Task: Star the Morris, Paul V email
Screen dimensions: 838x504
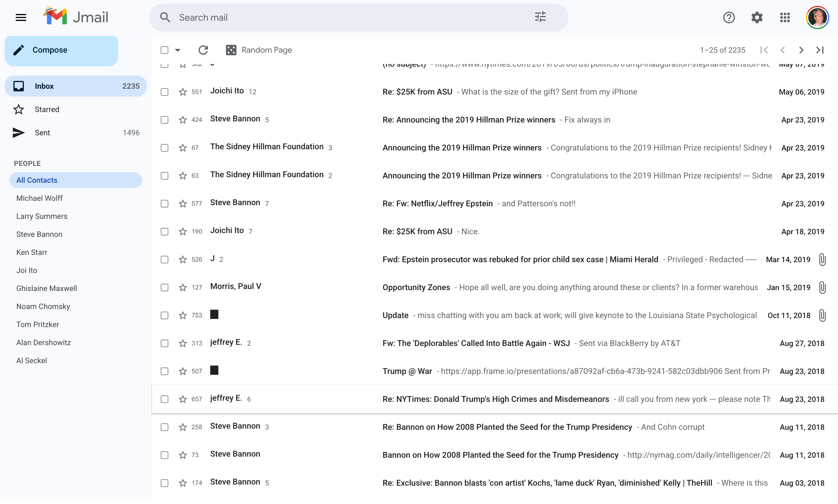Action: coord(183,287)
